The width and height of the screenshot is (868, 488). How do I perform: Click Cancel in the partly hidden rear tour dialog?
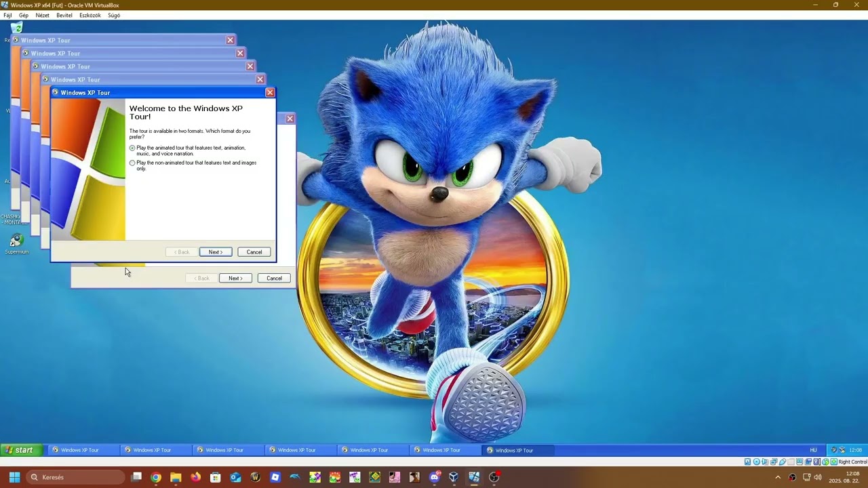(274, 278)
